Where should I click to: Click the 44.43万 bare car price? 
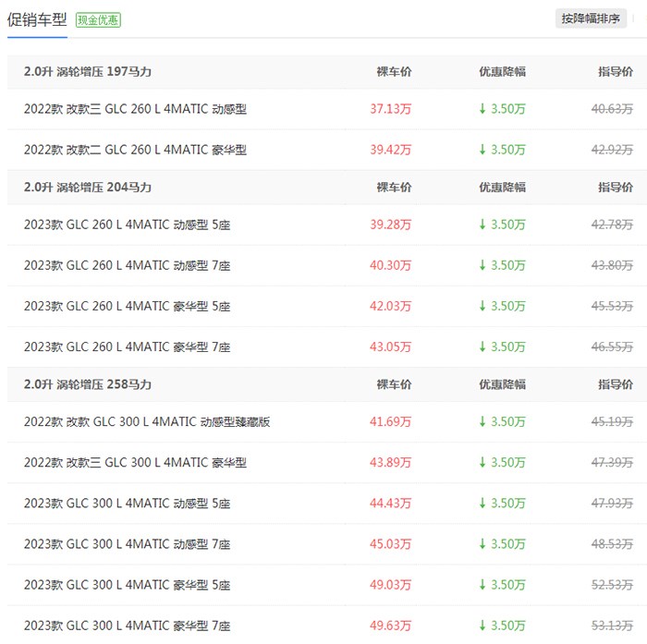pyautogui.click(x=390, y=504)
